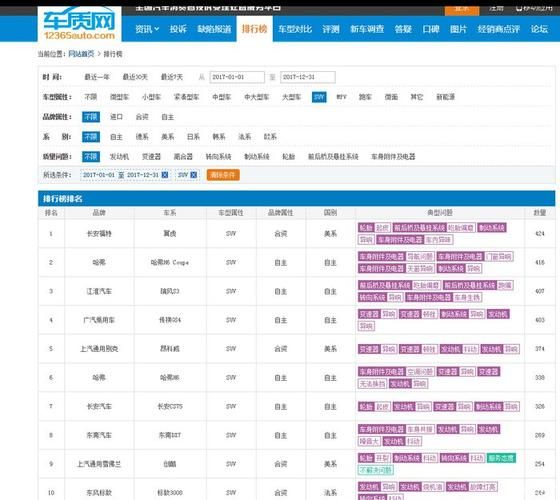This screenshot has width=560, height=500.
Task: Open the 答疑 nav item
Action: click(x=403, y=29)
